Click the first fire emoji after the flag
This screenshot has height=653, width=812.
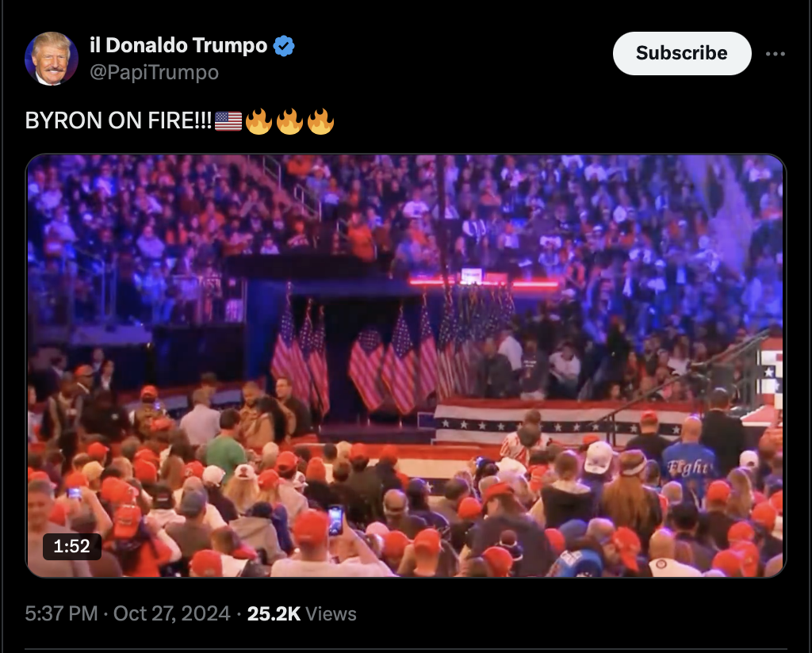[259, 121]
